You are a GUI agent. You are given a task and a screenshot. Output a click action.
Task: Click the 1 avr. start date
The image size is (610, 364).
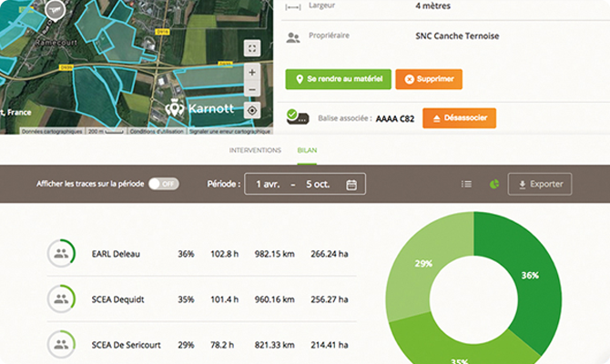(x=268, y=184)
